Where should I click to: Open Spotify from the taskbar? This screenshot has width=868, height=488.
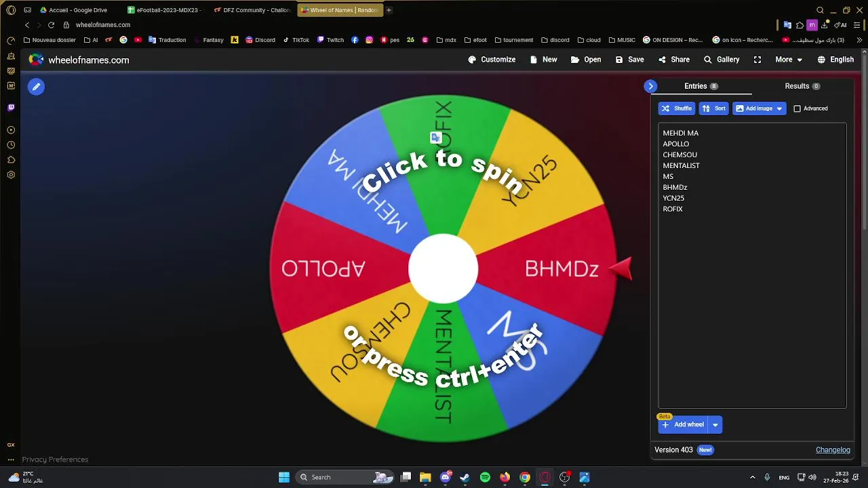coord(485,477)
